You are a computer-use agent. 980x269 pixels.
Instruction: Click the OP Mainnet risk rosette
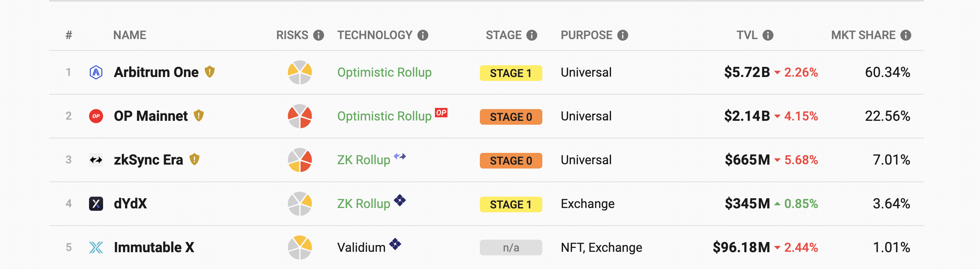(300, 116)
